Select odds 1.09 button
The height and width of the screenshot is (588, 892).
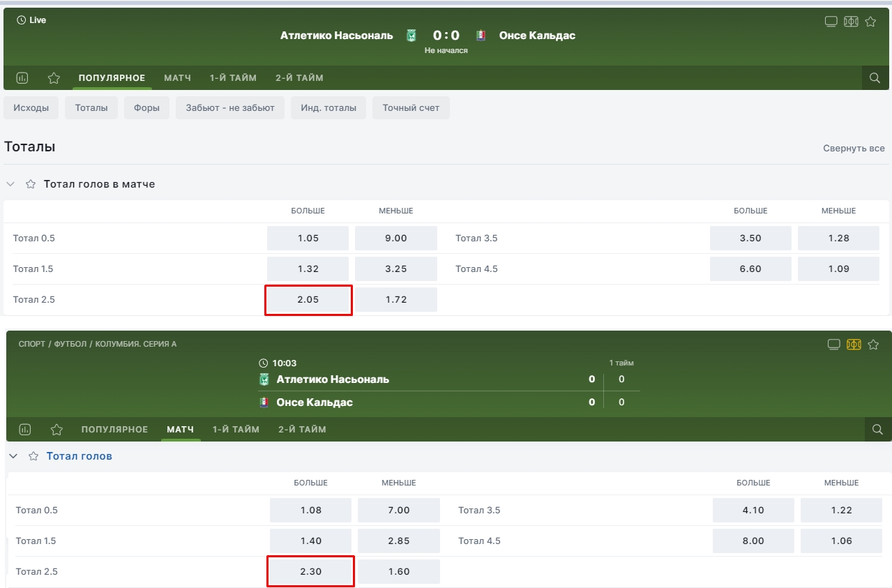coord(838,269)
